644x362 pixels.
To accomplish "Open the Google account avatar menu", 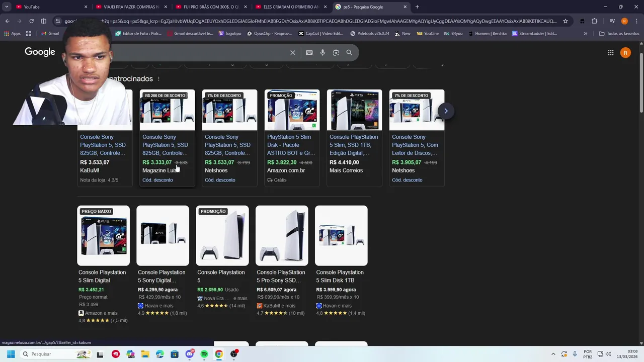I will click(x=625, y=52).
